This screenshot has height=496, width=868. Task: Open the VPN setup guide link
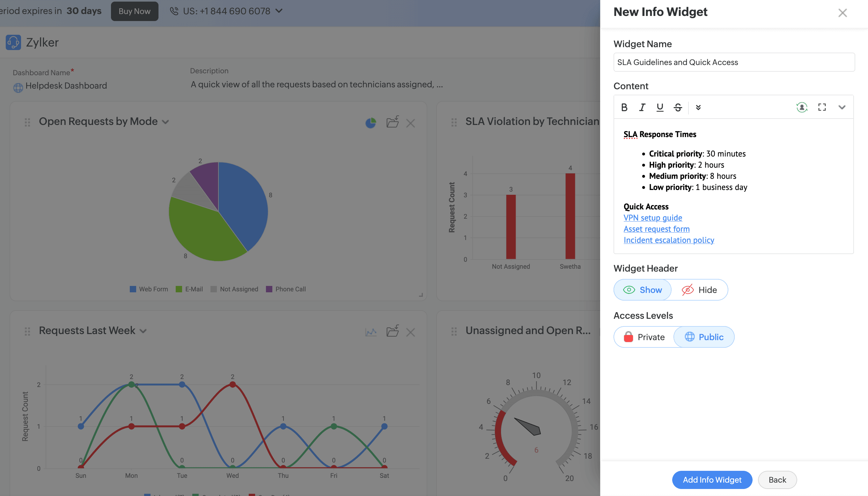pyautogui.click(x=653, y=218)
